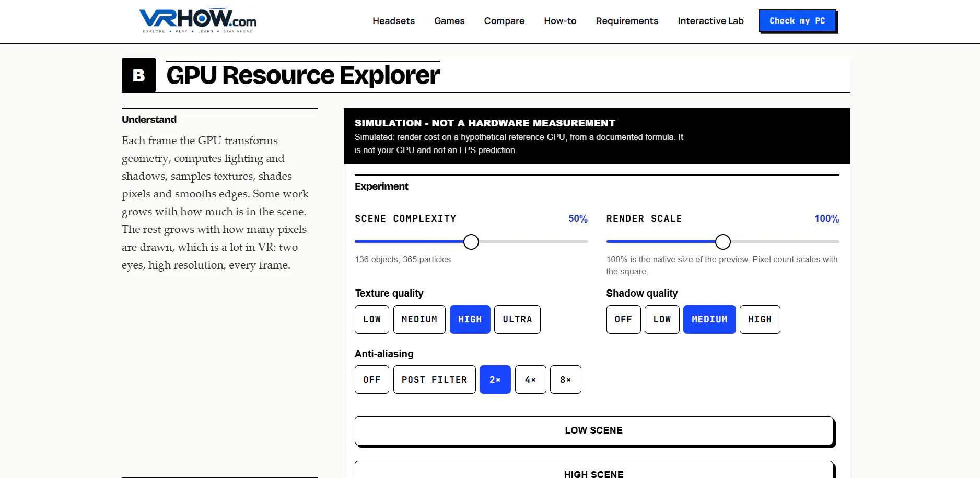Choose 4× anti-aliasing
Viewport: 980px width, 478px height.
531,380
